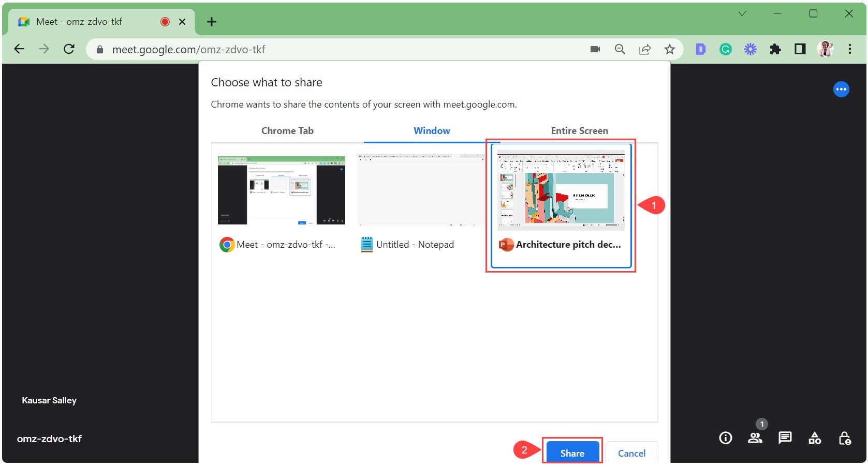This screenshot has width=868, height=467.
Task: Open the Chrome three-dot menu
Action: [x=850, y=49]
